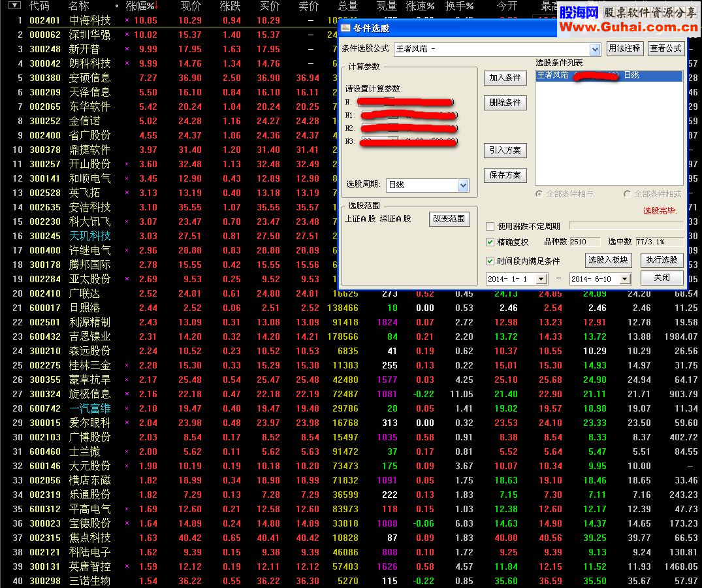Uncheck the 时间段内满足条件 checkbox

(490, 261)
